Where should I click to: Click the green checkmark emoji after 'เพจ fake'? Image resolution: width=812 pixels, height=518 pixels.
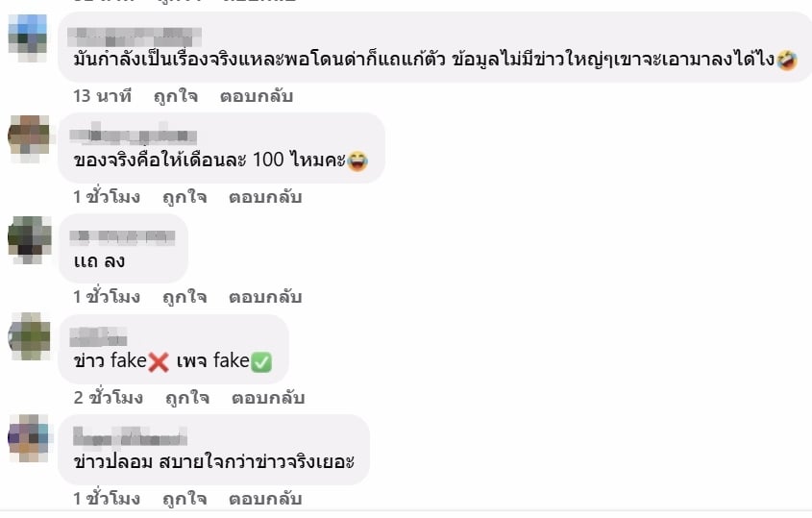click(261, 362)
